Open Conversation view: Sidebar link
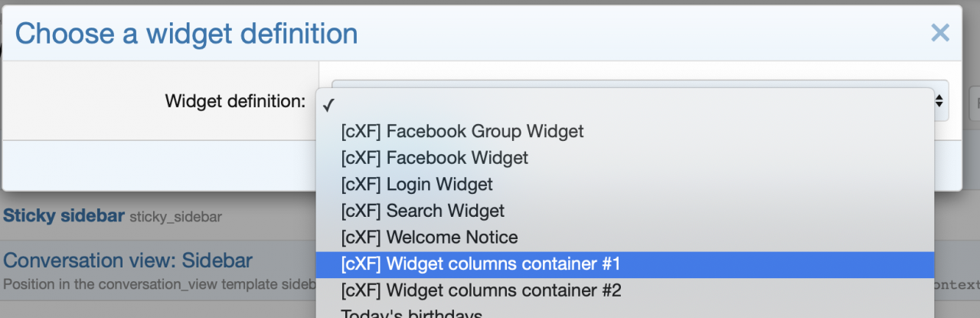 pyautogui.click(x=128, y=261)
